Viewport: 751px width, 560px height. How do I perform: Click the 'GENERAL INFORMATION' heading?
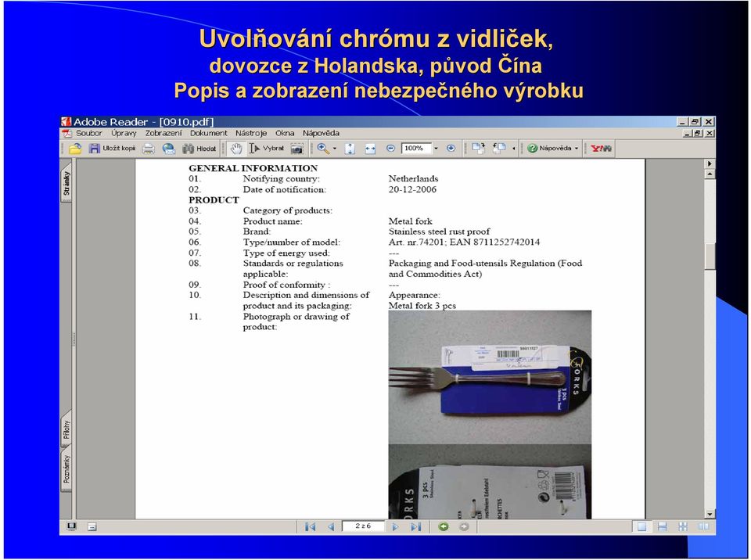click(x=253, y=168)
